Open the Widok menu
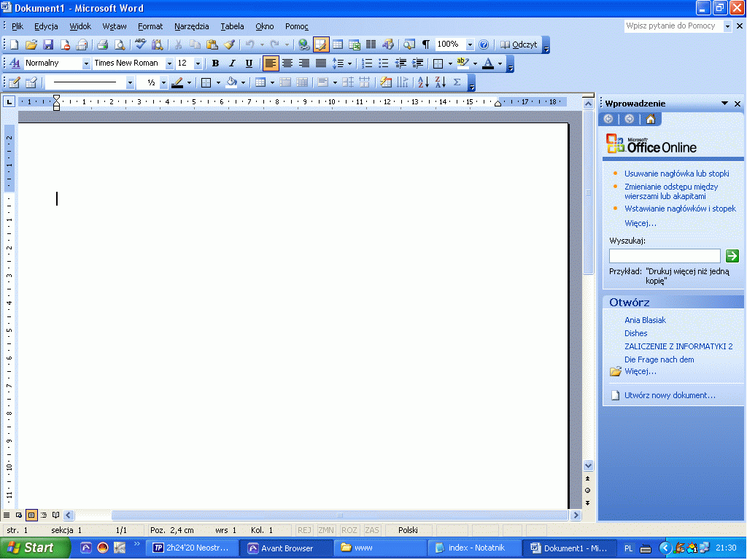This screenshot has width=747, height=560. 80,27
